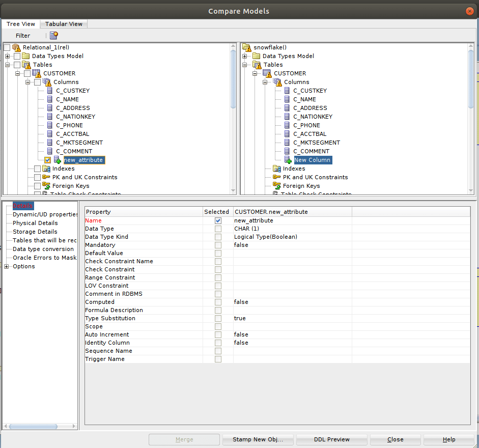This screenshot has width=479, height=448.
Task: Toggle the left CUSTOMER table checkbox
Action: click(27, 73)
